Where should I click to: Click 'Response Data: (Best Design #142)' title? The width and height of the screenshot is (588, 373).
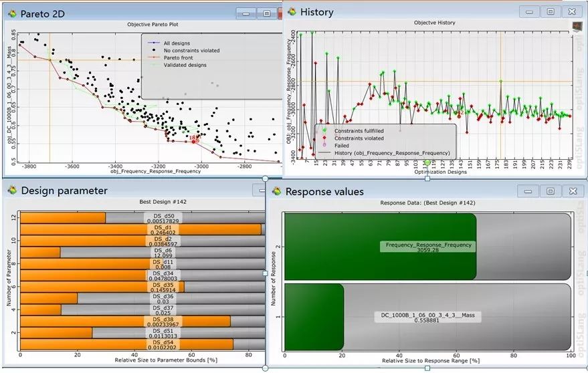[x=427, y=203]
